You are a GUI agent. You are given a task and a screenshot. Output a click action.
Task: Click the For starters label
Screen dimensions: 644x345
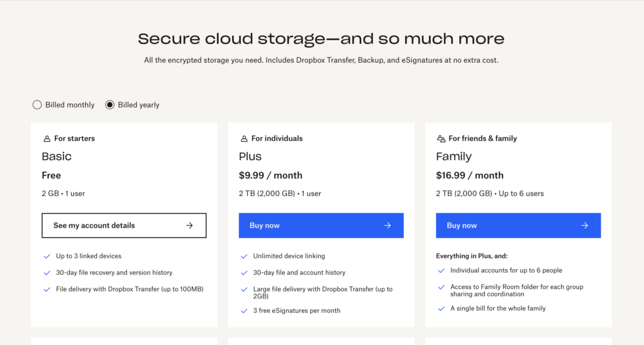[x=74, y=138]
